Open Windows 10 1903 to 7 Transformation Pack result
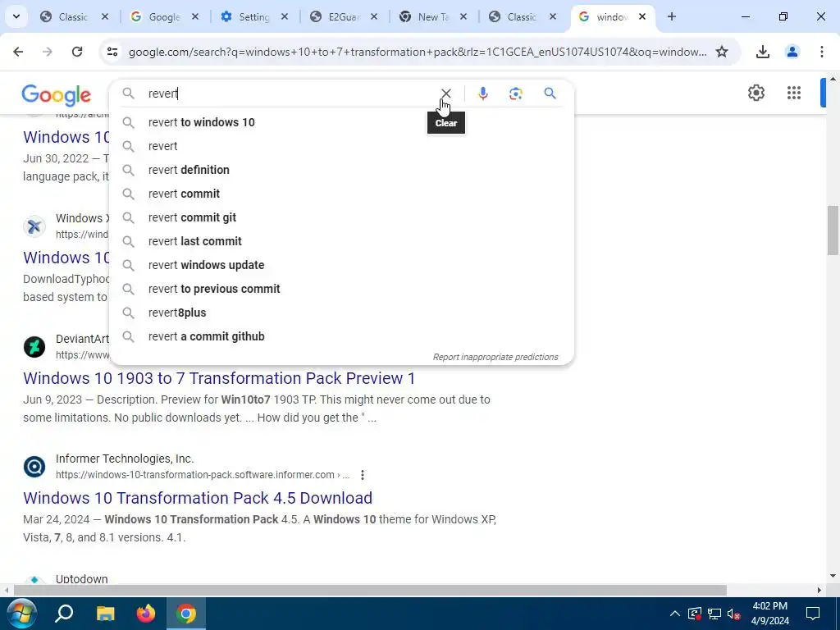Image resolution: width=840 pixels, height=630 pixels. click(219, 378)
